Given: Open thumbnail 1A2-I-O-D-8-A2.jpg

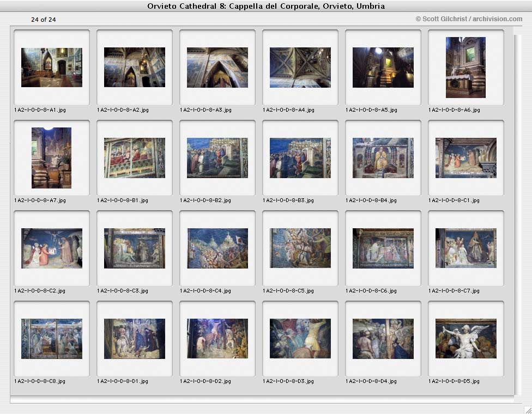Looking at the screenshot, I should click(x=134, y=67).
